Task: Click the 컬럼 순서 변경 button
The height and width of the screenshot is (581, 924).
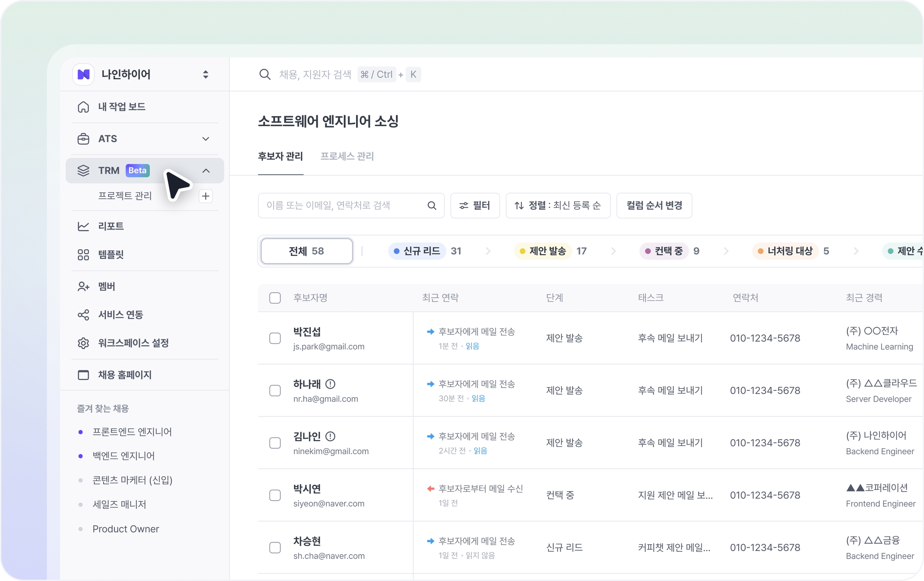Action: point(654,206)
